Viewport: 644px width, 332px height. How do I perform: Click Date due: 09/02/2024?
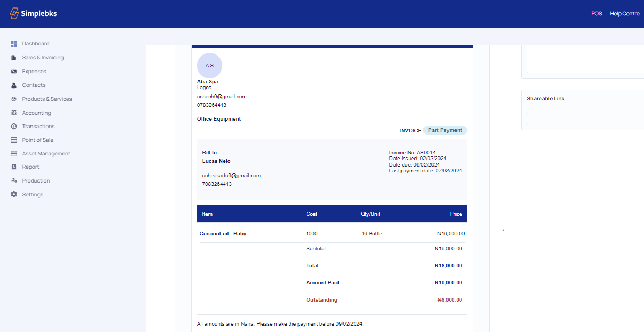(414, 165)
